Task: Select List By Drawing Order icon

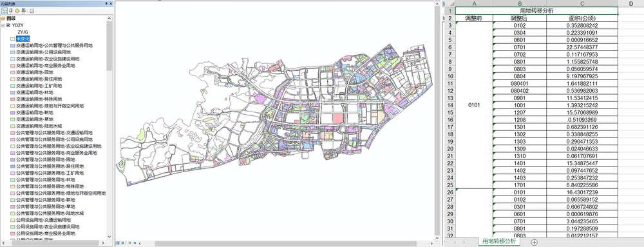Action: click(4, 11)
